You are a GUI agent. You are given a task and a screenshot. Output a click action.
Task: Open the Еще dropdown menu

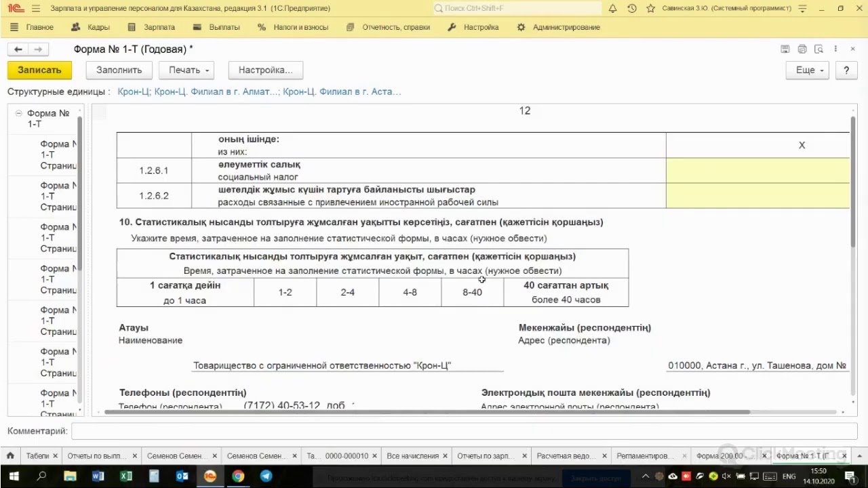(x=809, y=70)
